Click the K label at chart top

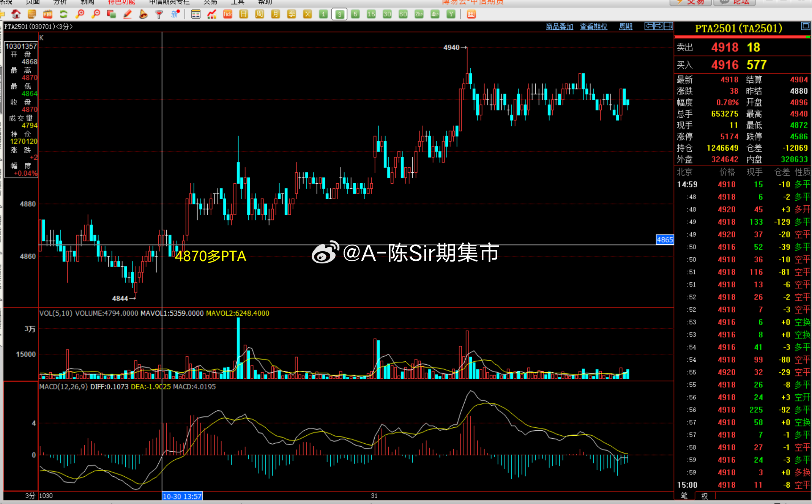click(x=41, y=38)
